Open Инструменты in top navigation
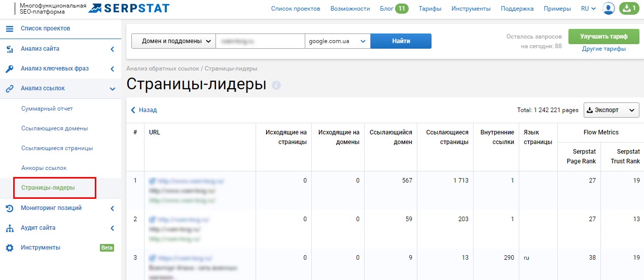The image size is (644, 280). (471, 9)
